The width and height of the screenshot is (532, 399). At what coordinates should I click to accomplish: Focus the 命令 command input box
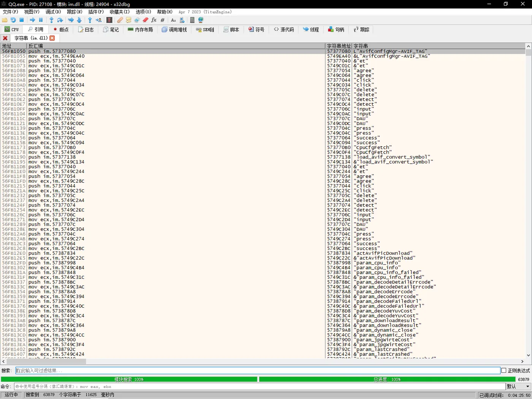[260, 386]
